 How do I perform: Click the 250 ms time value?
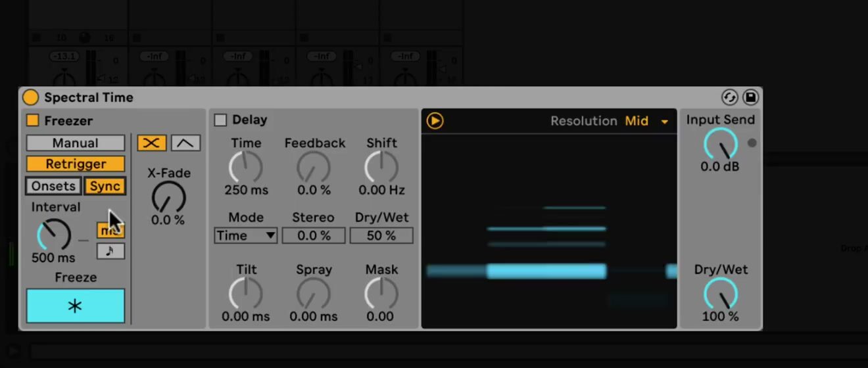click(246, 190)
